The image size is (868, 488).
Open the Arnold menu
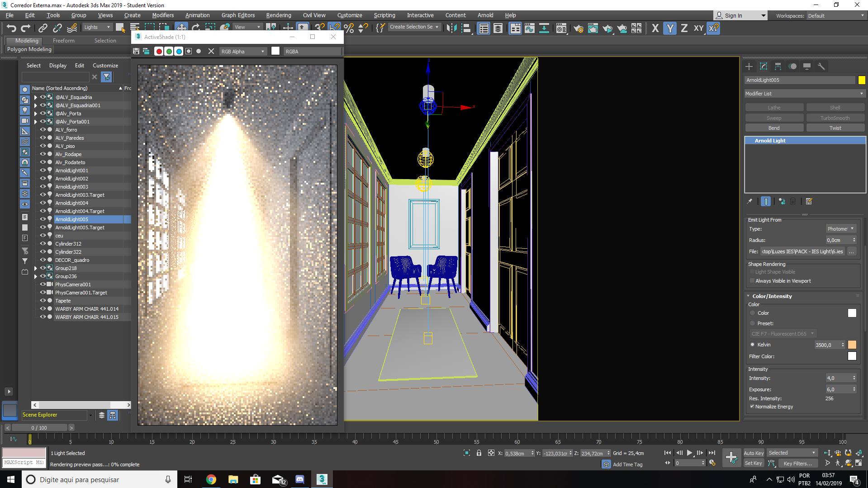(485, 15)
